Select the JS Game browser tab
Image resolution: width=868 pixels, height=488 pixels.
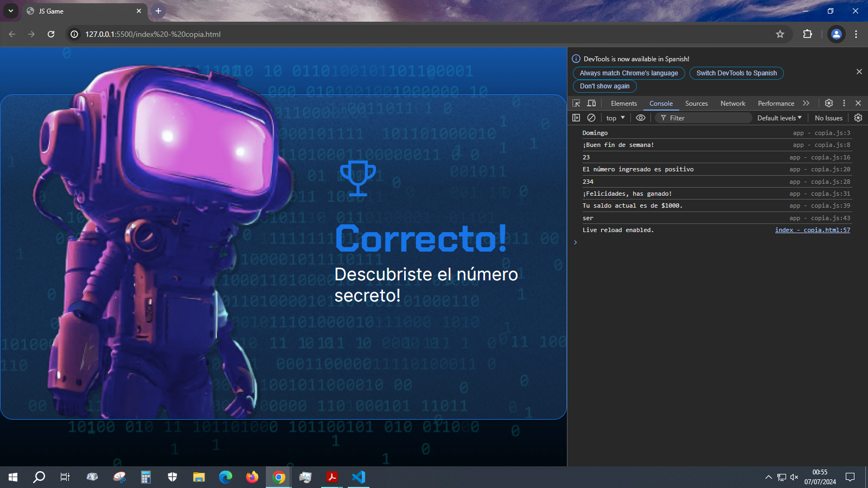pos(84,11)
